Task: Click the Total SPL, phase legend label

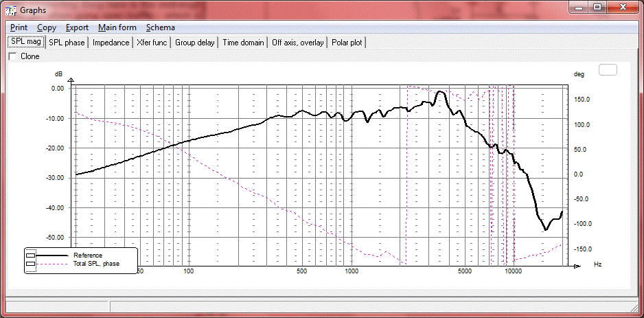Action: [x=97, y=264]
